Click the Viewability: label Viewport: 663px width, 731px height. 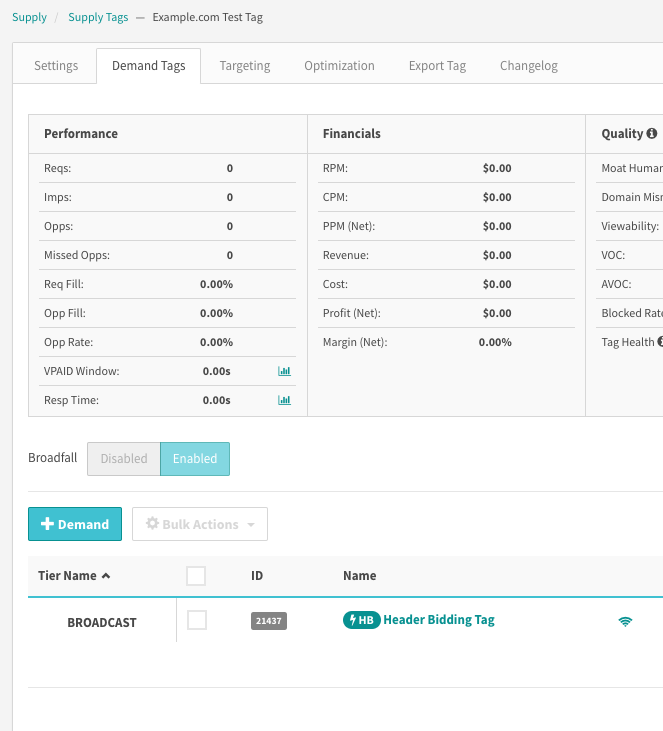630,226
